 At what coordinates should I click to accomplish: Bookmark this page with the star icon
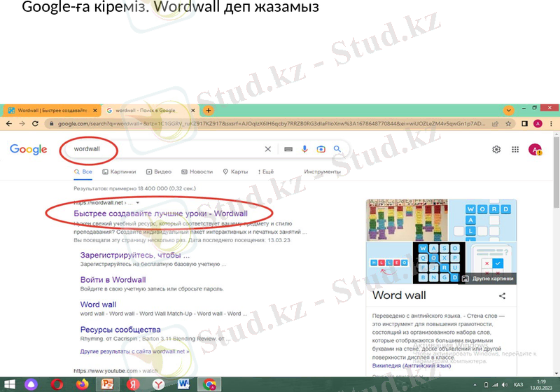508,123
